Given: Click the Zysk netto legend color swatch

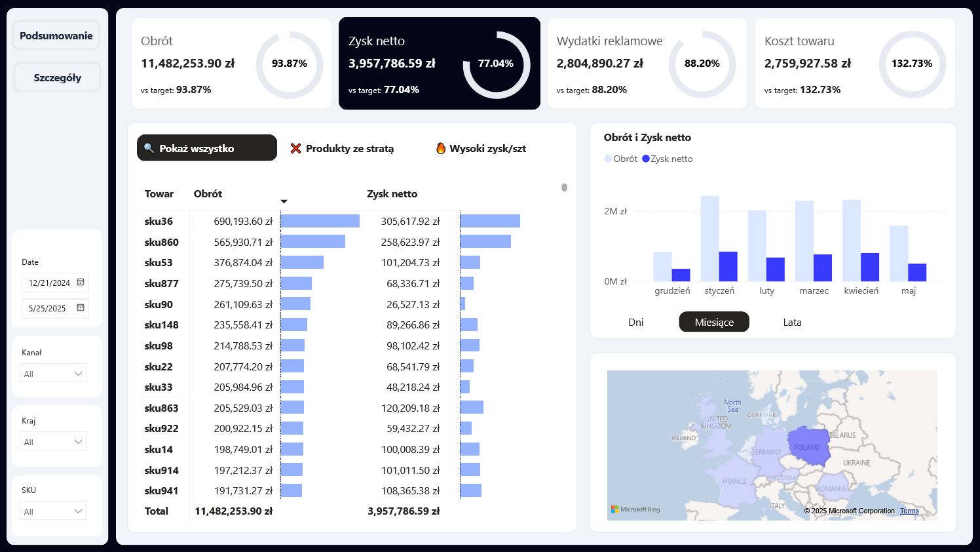Looking at the screenshot, I should [646, 159].
